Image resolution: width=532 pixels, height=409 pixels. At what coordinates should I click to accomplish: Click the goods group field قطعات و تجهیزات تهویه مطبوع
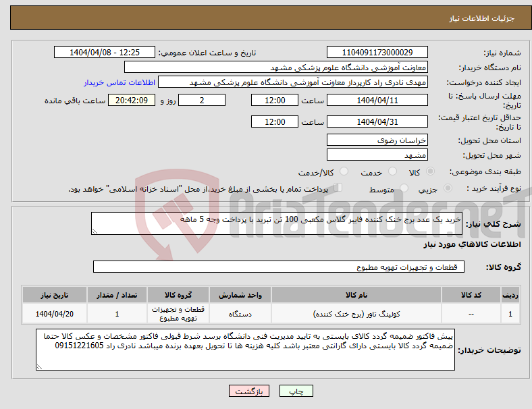279,267
